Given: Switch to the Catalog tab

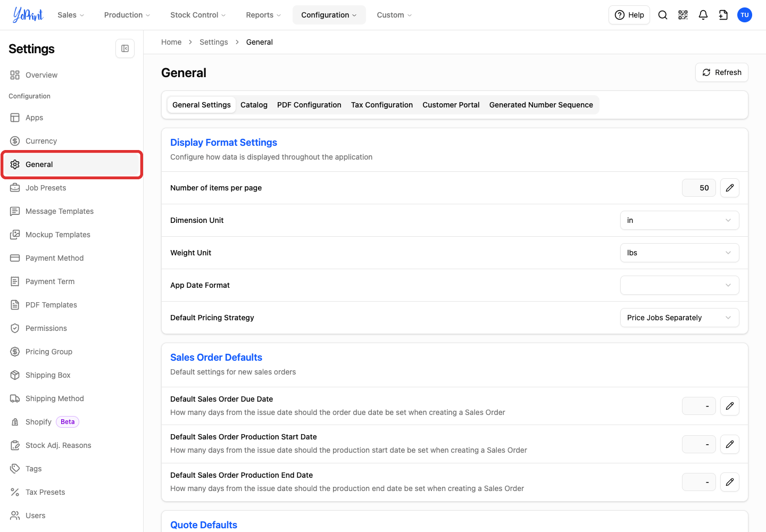Looking at the screenshot, I should click(254, 105).
